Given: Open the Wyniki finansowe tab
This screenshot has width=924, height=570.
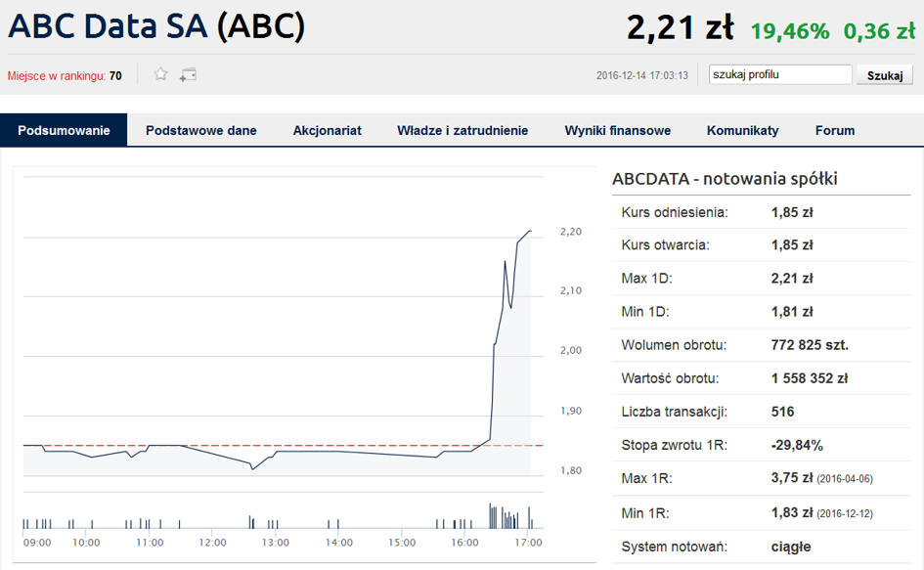Looking at the screenshot, I should 618,130.
